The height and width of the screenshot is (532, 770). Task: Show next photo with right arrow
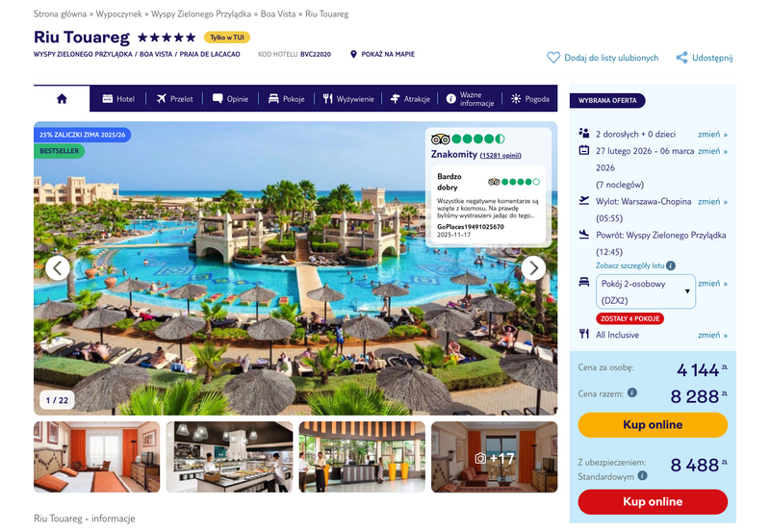pos(533,268)
